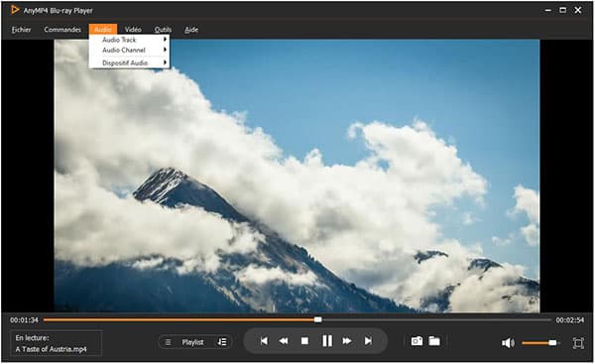Viewport: 595px width, 364px height.
Task: Close the highlighted Audio menu
Action: pyautogui.click(x=103, y=30)
